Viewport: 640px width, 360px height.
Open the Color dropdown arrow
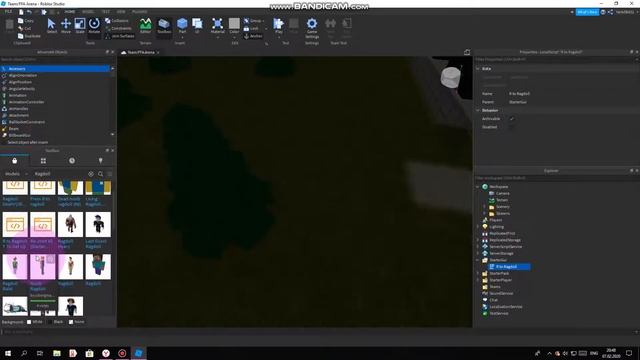pos(234,37)
